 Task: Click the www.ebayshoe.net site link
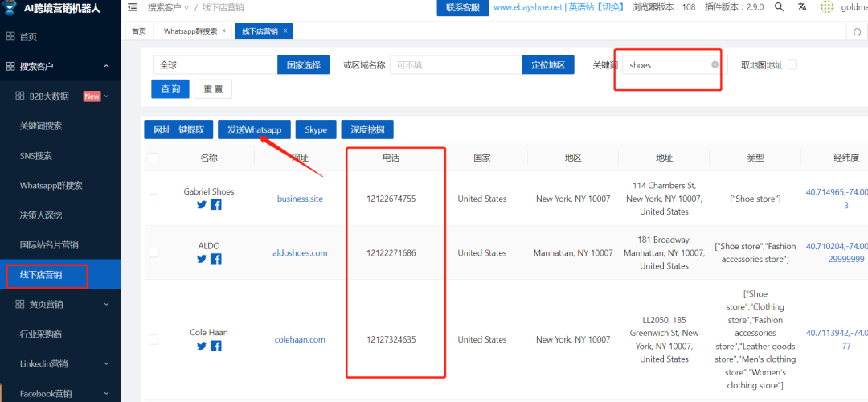[528, 8]
